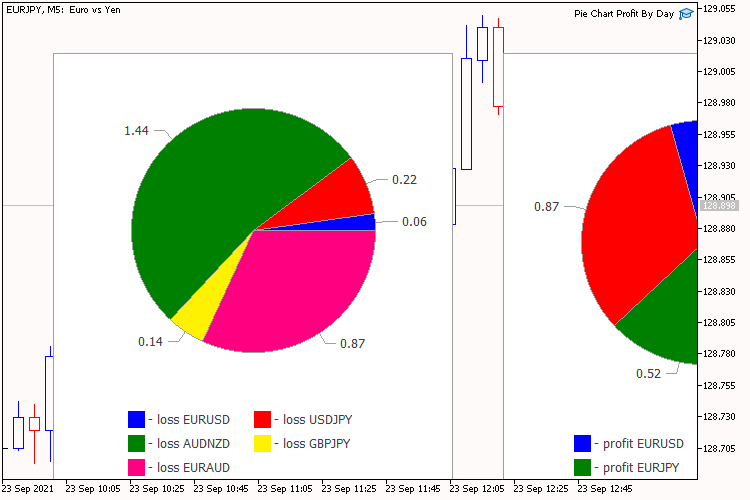The height and width of the screenshot is (500, 750).
Task: Click the 'profit EURUSD' legend text
Action: tap(643, 444)
